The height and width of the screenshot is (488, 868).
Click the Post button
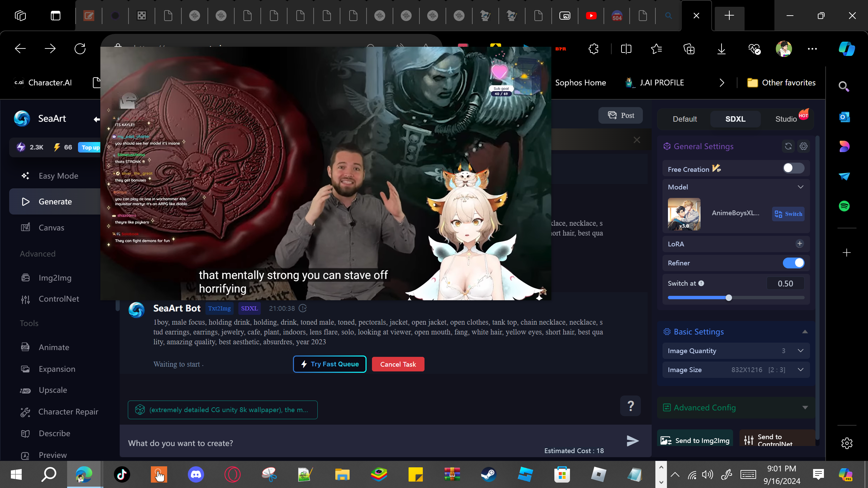[620, 116]
